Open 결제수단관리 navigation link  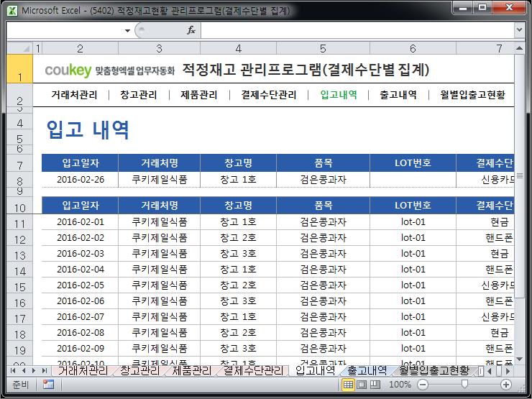click(x=269, y=95)
